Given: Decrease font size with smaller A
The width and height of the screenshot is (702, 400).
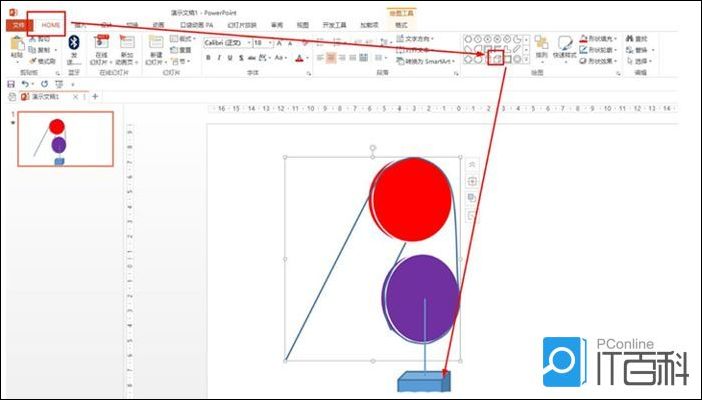Looking at the screenshot, I should [290, 43].
